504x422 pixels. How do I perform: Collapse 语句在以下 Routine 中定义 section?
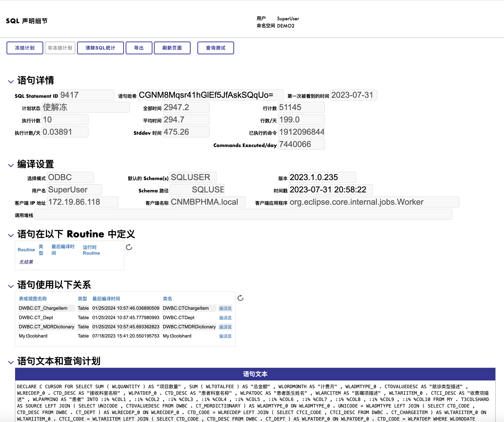tap(11, 235)
